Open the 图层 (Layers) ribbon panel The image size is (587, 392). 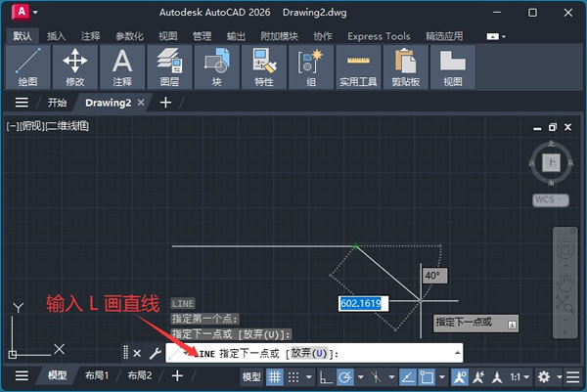click(169, 66)
